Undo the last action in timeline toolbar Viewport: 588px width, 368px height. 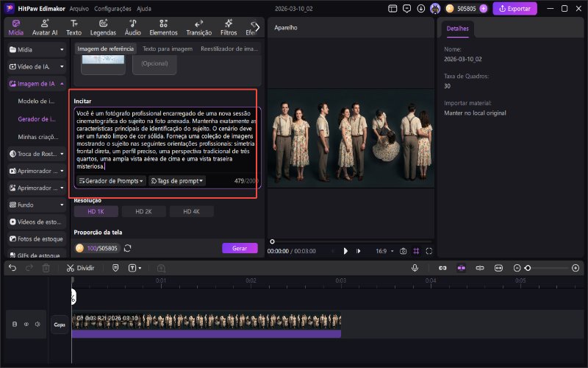[x=12, y=269]
